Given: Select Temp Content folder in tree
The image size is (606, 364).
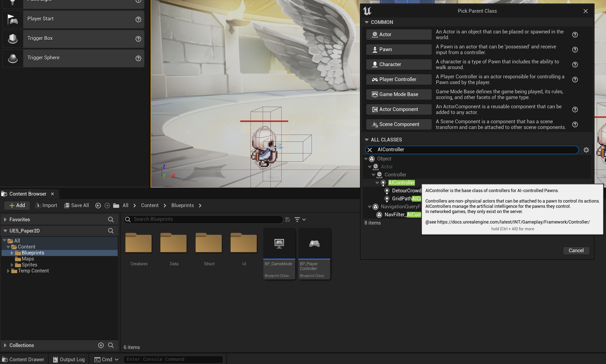Looking at the screenshot, I should 33,271.
